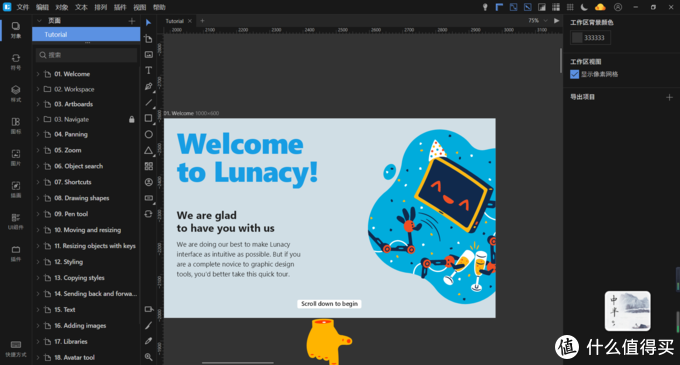Open the 图标 icons sidebar panel
Viewport: 680px width, 365px height.
(x=16, y=126)
